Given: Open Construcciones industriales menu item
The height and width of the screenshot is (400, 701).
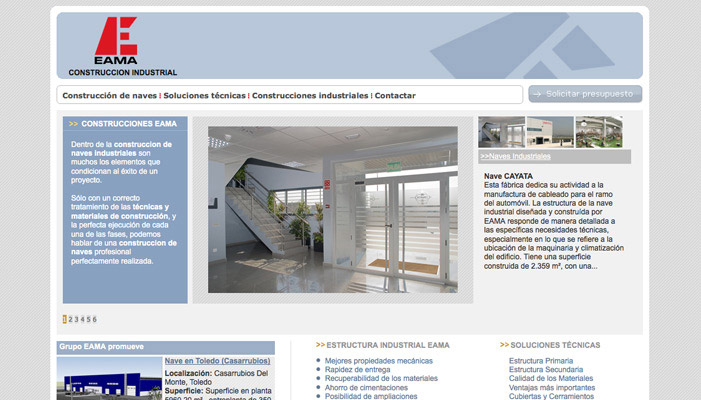Looking at the screenshot, I should click(x=310, y=96).
